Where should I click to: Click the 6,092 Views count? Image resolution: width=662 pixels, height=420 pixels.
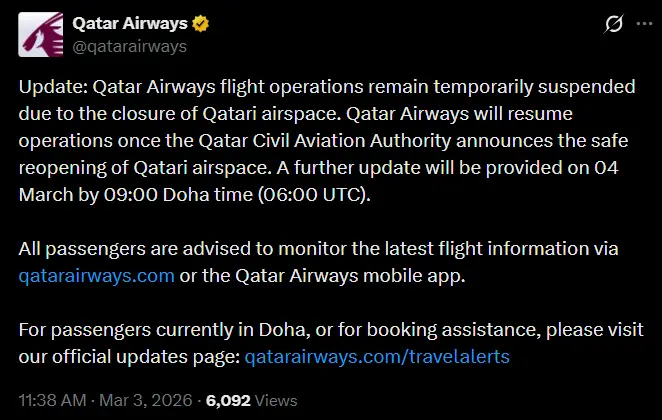251,401
